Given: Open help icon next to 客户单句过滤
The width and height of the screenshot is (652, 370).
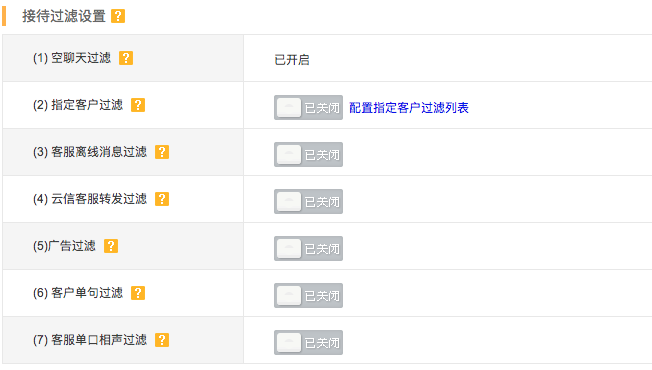Looking at the screenshot, I should tap(138, 293).
